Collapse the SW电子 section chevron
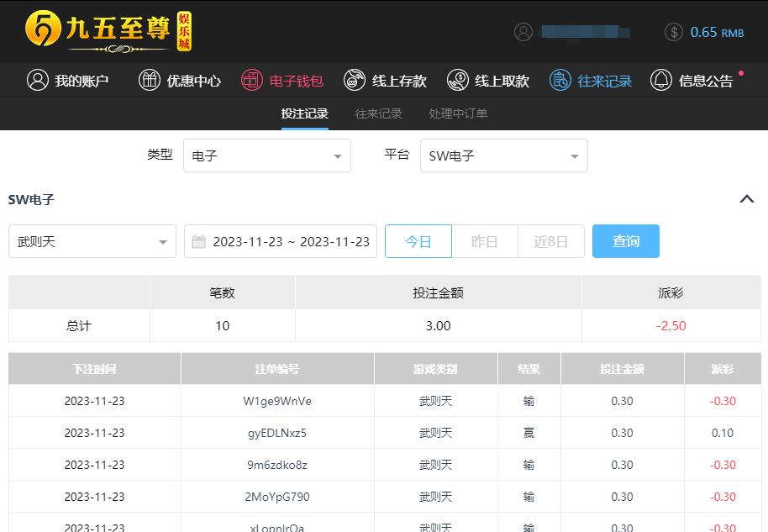Viewport: 768px width, 532px height. (x=746, y=199)
